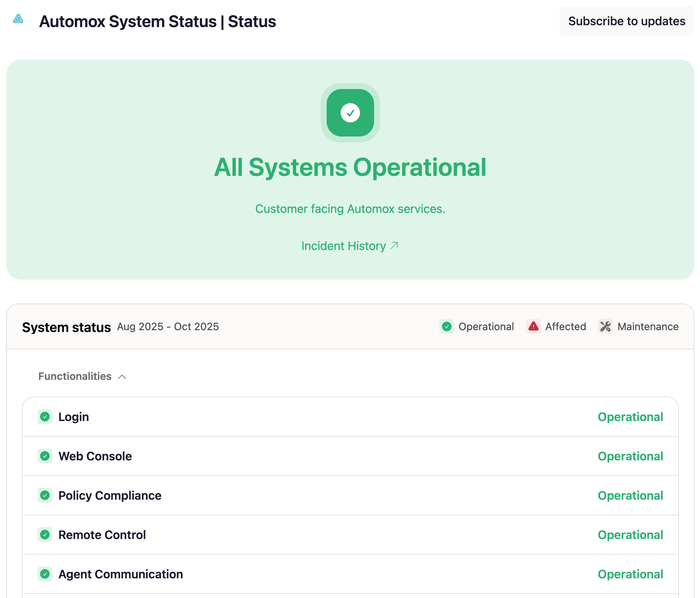Click the date range Aug 2025 - Oct 2025

168,327
